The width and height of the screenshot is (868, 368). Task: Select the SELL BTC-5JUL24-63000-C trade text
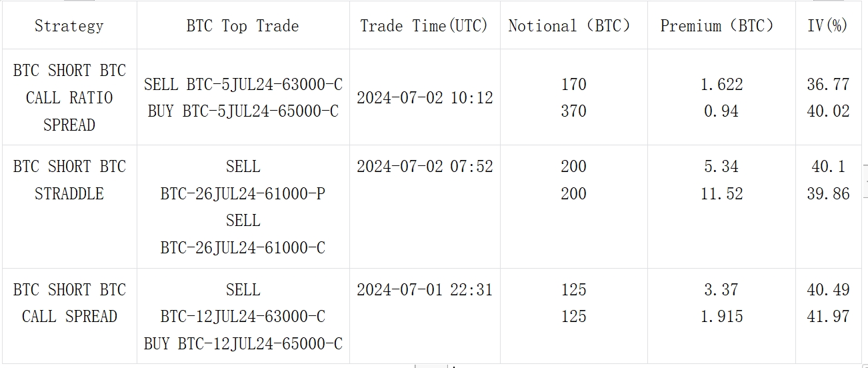tap(243, 84)
